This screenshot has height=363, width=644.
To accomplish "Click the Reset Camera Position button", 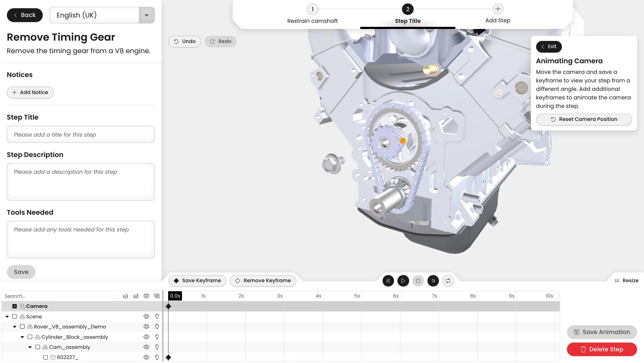I will pos(584,119).
